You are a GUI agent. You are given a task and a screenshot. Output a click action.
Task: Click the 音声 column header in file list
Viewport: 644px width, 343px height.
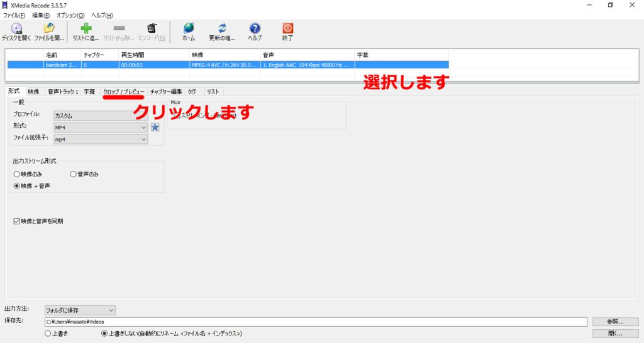coord(307,55)
